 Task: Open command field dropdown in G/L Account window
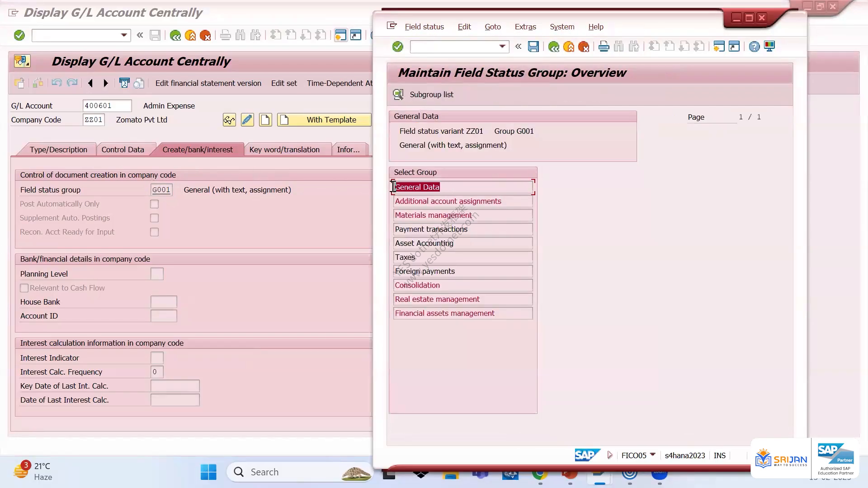click(124, 35)
